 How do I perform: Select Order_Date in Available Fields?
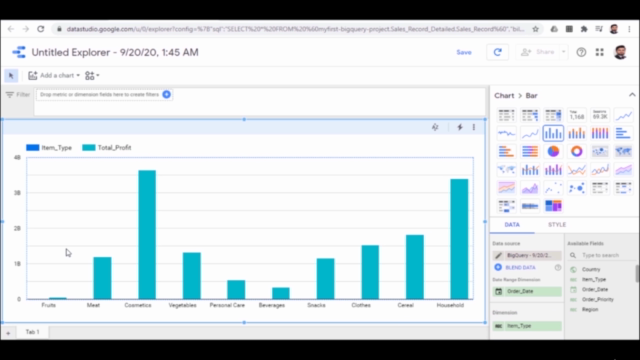click(595, 289)
